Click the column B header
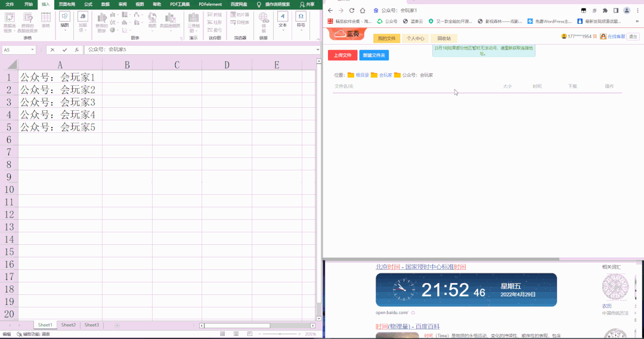 coord(127,65)
